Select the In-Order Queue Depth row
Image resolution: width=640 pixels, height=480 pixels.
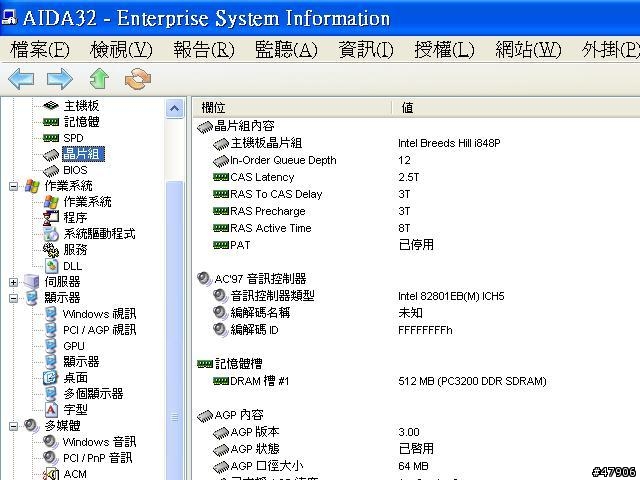click(416, 160)
